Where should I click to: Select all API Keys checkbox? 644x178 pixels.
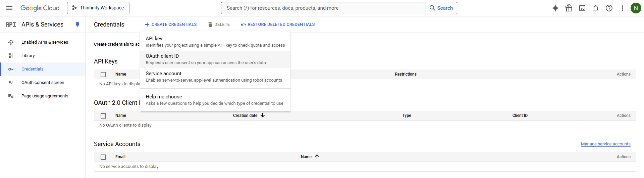[103, 75]
